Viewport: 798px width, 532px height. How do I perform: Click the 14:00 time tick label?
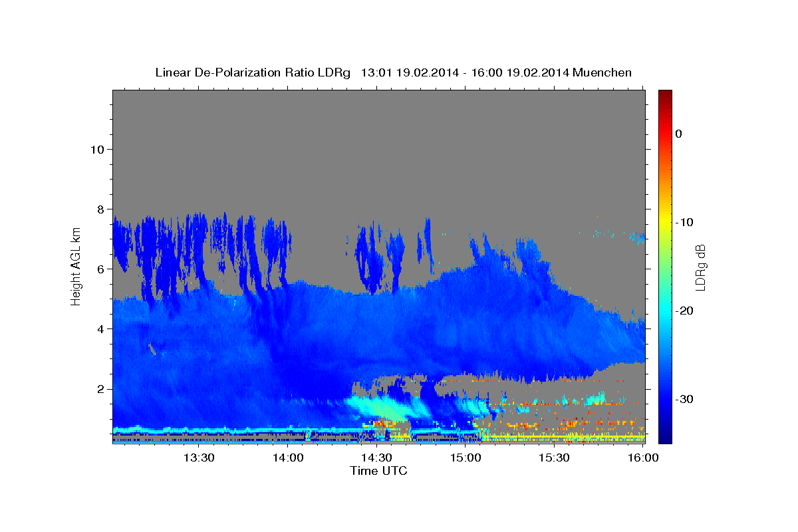288,458
